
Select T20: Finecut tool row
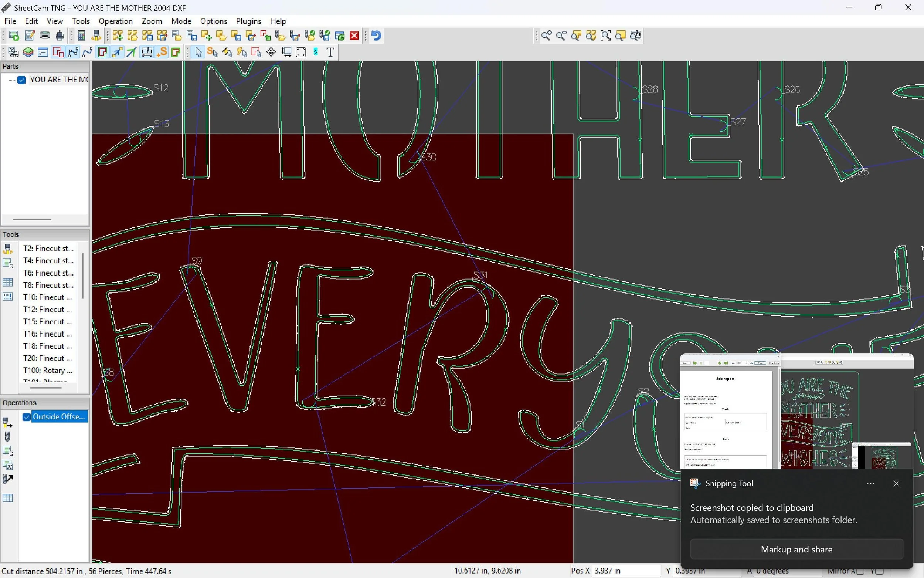tap(48, 358)
